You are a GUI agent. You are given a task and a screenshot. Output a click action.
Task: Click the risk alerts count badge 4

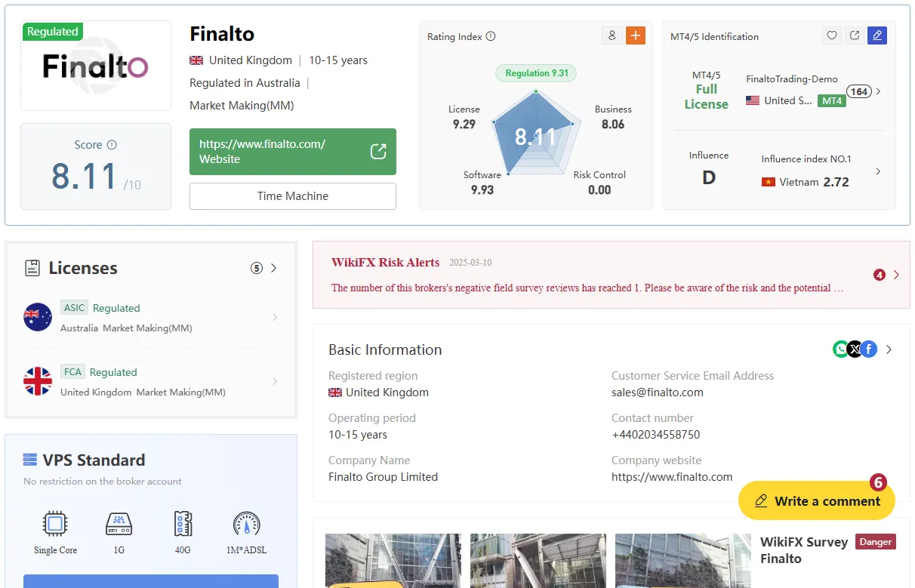pos(880,275)
